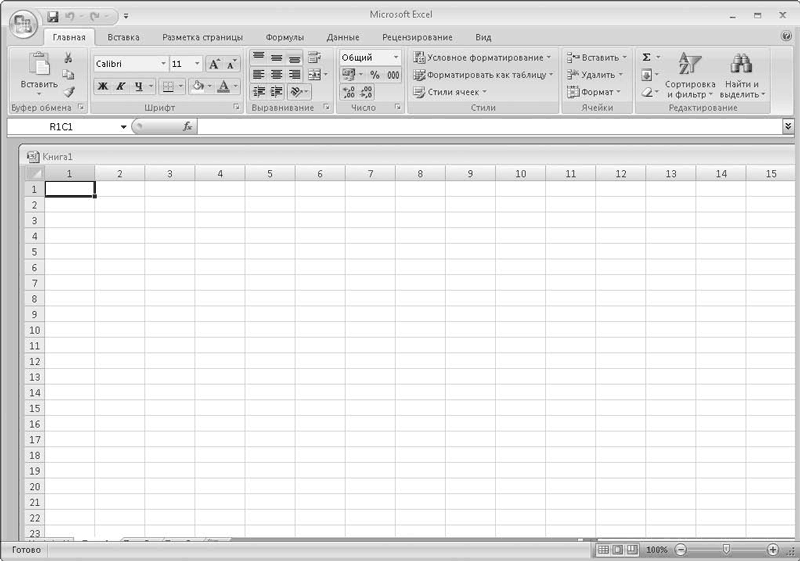Click the insert function fx icon
Viewport: 800px width, 561px height.
click(x=187, y=127)
